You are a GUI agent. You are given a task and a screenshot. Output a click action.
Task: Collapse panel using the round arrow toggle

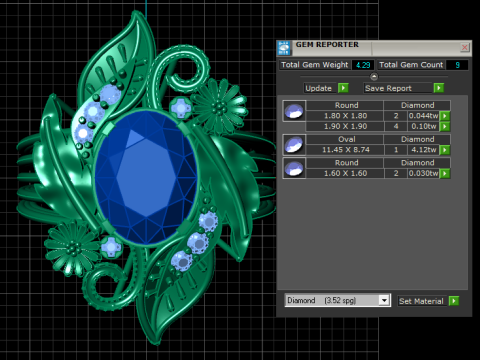(374, 77)
